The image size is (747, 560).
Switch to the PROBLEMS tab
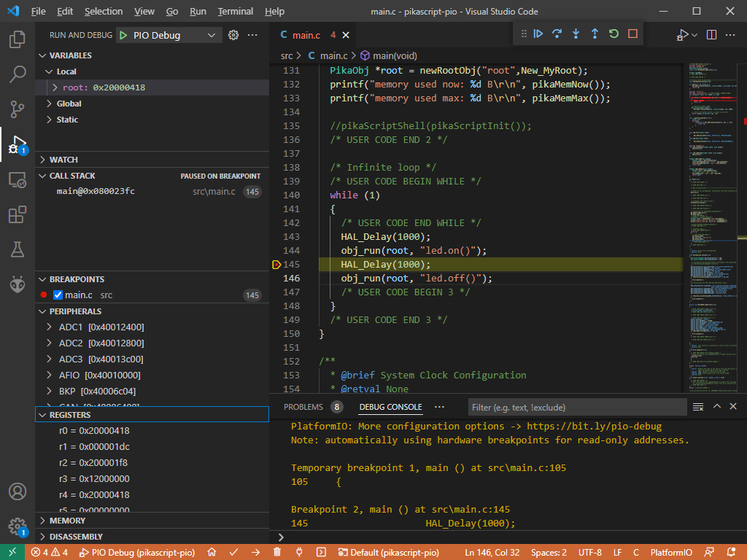[303, 407]
